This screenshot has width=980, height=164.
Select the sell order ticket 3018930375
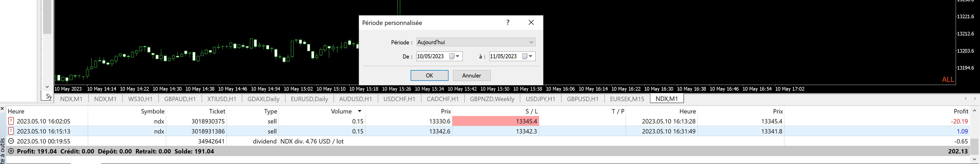pos(488,121)
